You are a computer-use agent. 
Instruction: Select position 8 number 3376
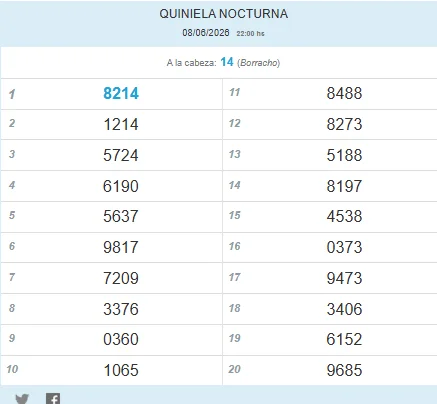(121, 309)
